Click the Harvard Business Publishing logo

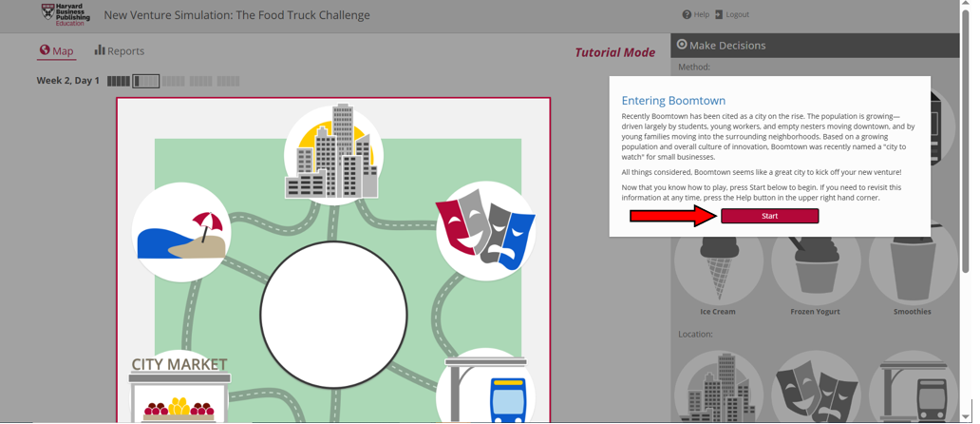pyautogui.click(x=66, y=14)
